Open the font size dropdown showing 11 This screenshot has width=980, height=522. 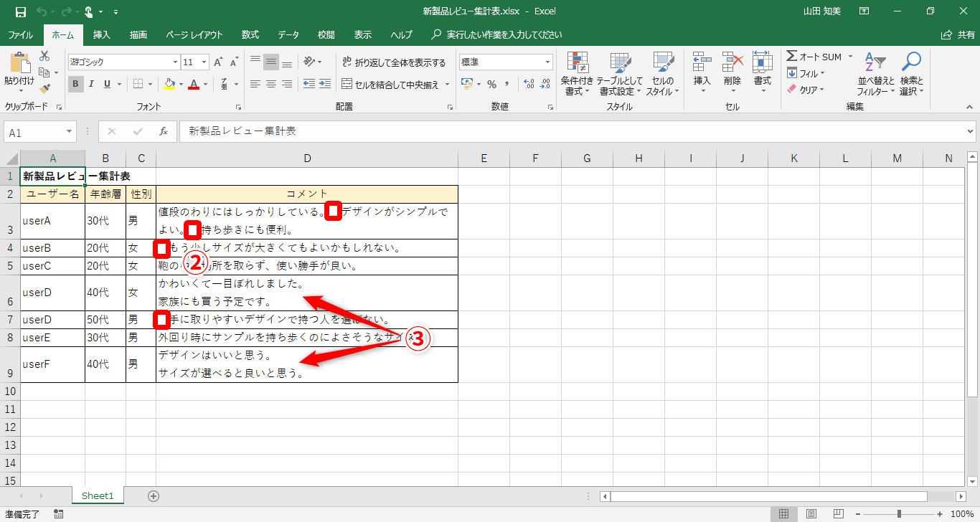pyautogui.click(x=204, y=62)
